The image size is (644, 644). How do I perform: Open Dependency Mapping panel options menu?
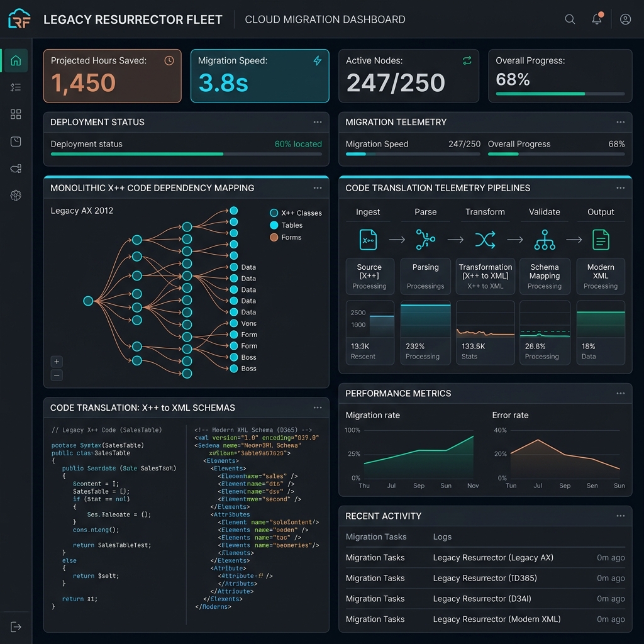click(x=318, y=187)
